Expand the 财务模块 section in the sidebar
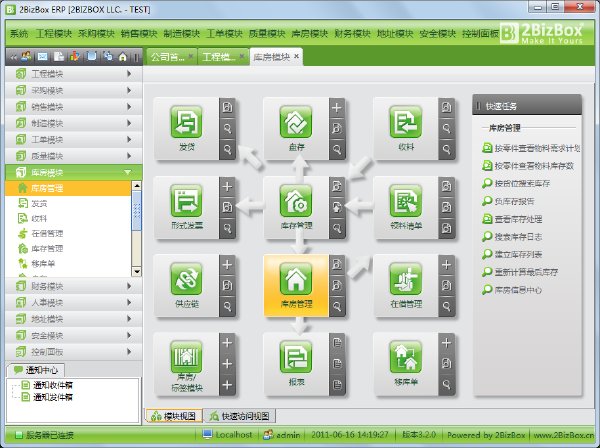This screenshot has width=600, height=448. (x=73, y=286)
